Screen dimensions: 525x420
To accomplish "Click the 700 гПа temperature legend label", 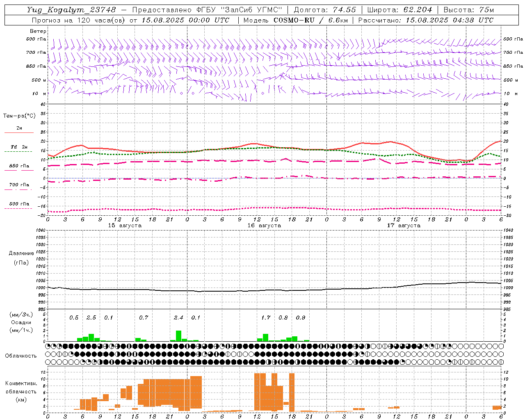I will [x=19, y=185].
